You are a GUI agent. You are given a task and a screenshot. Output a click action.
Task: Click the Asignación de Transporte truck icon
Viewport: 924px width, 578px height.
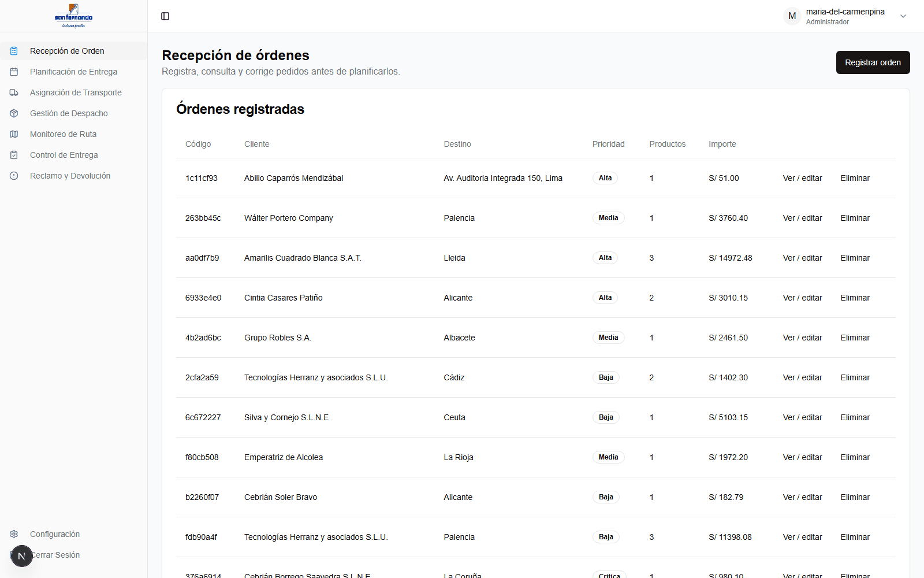pos(14,92)
